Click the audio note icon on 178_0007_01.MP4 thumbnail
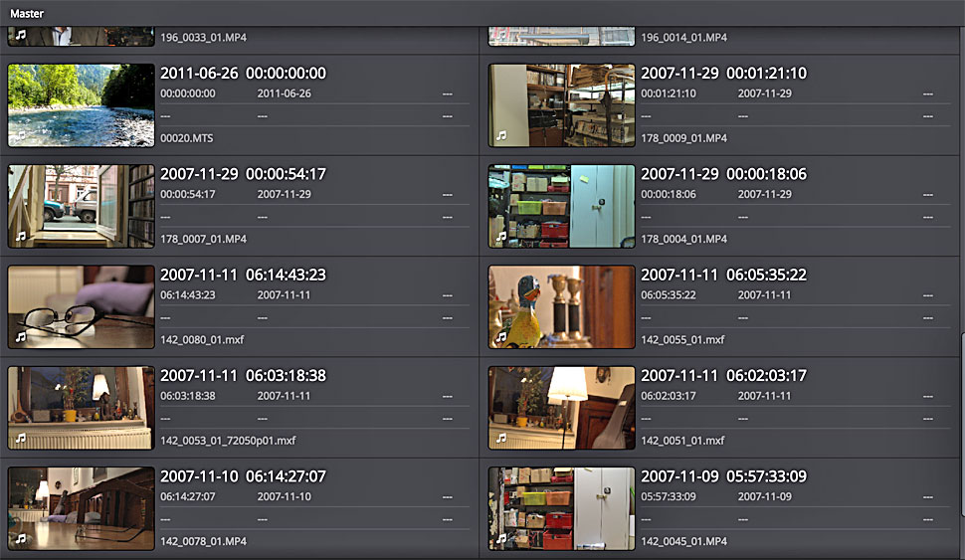 (21, 237)
